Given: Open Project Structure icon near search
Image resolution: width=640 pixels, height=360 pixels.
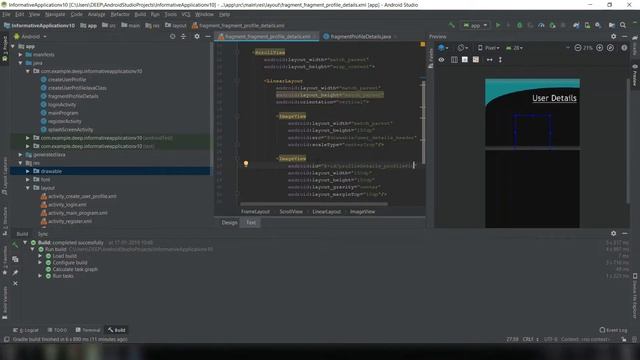Looking at the screenshot, I should pyautogui.click(x=611, y=25).
